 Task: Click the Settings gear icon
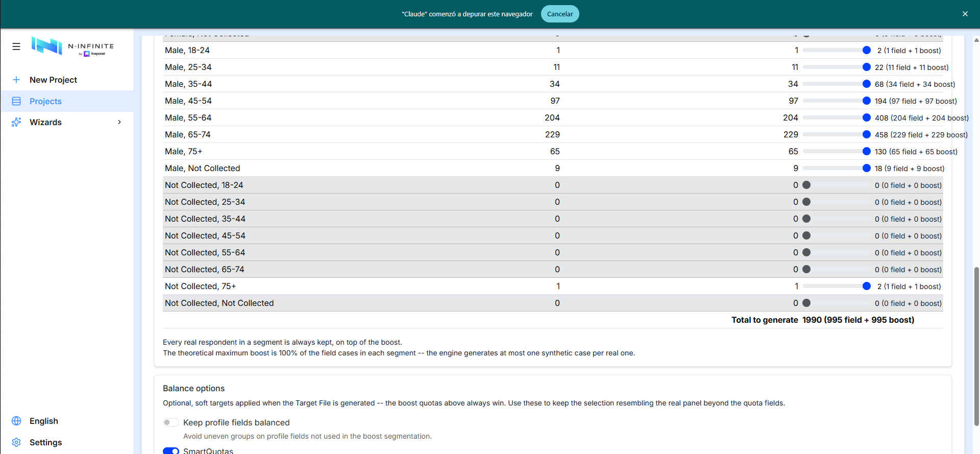(x=16, y=442)
